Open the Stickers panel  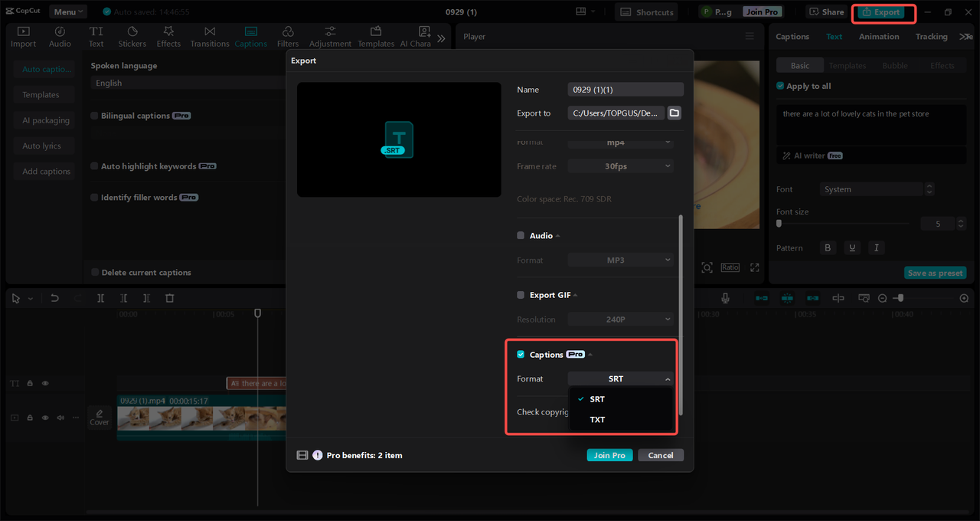click(132, 37)
